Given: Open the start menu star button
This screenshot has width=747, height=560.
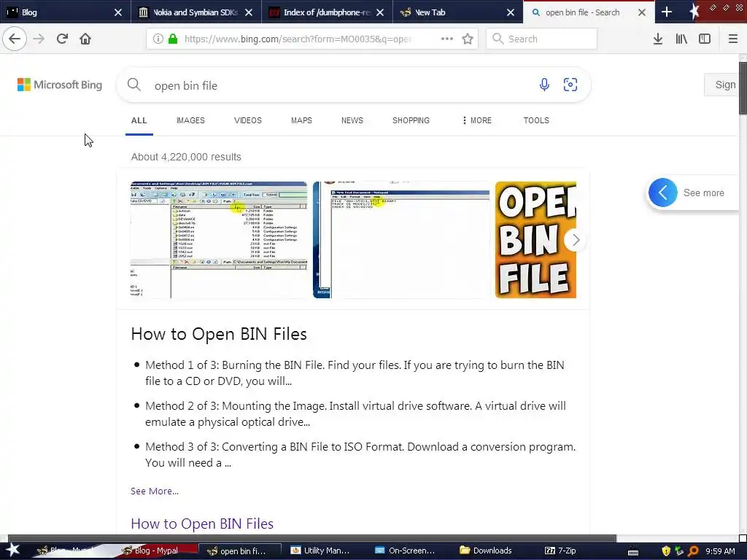Looking at the screenshot, I should click(x=13, y=551).
